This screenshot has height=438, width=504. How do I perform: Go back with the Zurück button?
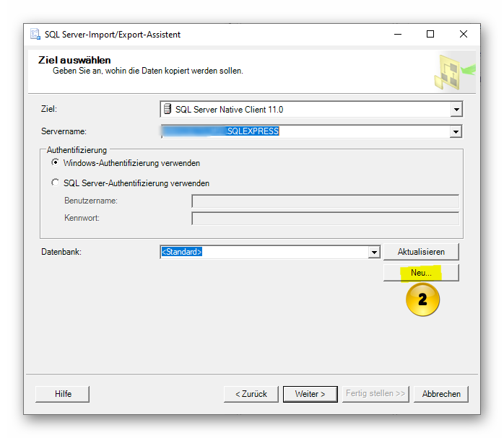pos(251,394)
